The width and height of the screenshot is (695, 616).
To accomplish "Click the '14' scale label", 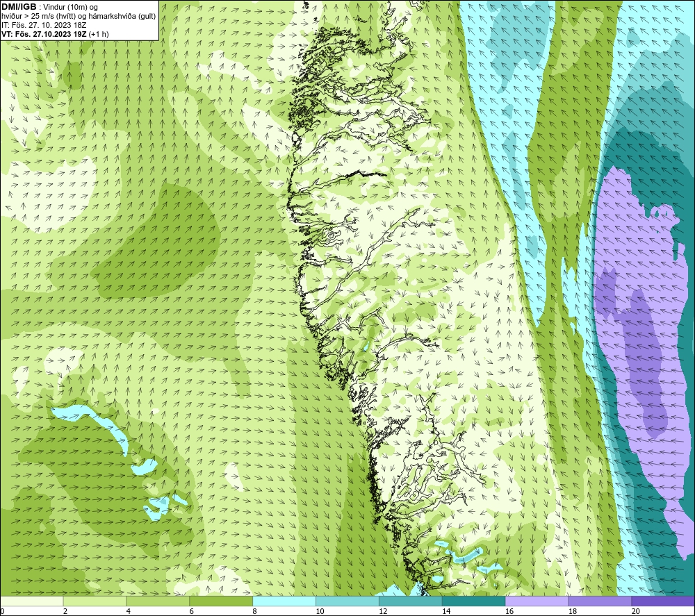I will pyautogui.click(x=446, y=612).
